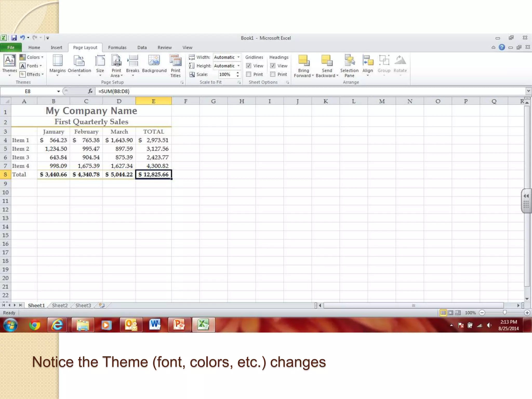Switch to Page Break Preview

point(458,313)
